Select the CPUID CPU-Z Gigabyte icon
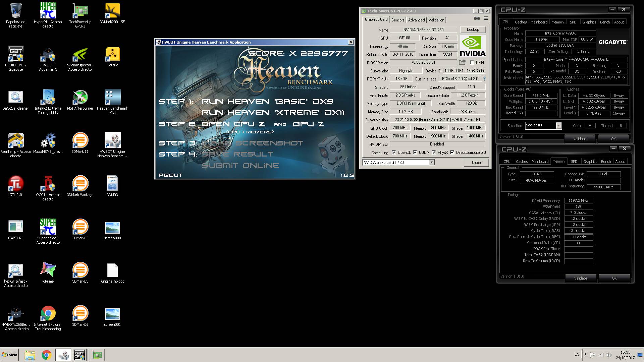Screen dimensions: 644x362 pos(15,58)
